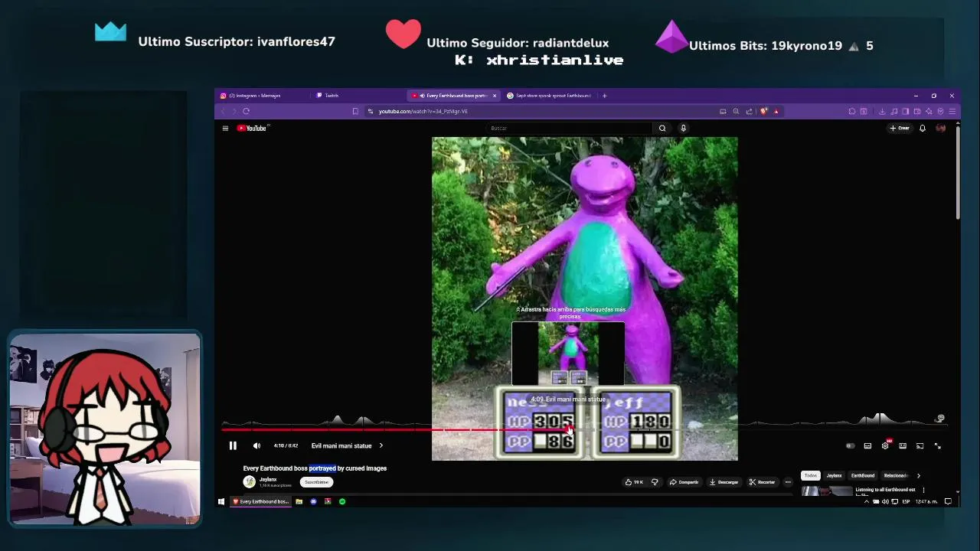
Task: Show more filter chips with right arrow
Action: point(919,475)
